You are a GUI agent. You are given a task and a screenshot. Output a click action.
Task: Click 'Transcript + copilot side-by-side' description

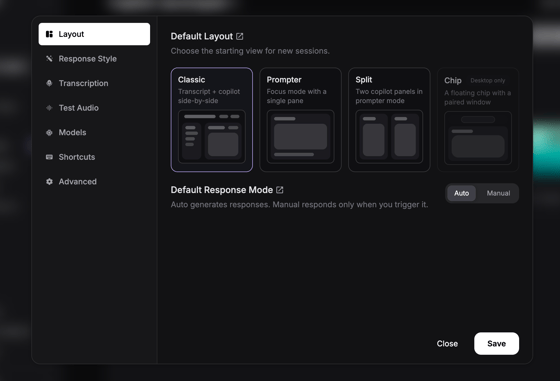(209, 96)
